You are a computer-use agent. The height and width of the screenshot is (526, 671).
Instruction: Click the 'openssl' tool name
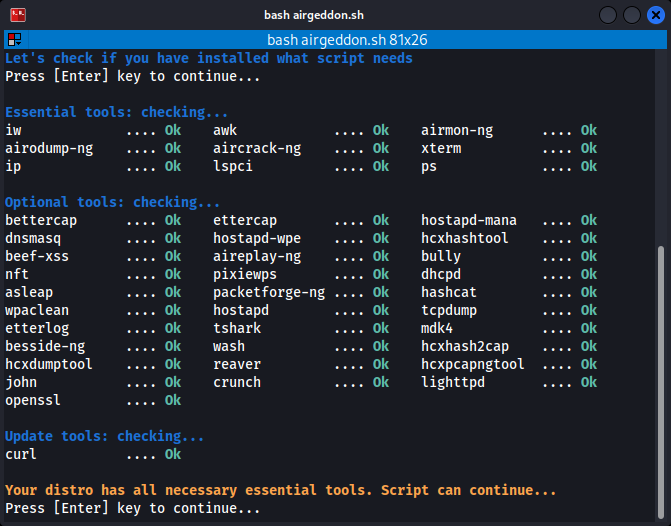click(33, 400)
